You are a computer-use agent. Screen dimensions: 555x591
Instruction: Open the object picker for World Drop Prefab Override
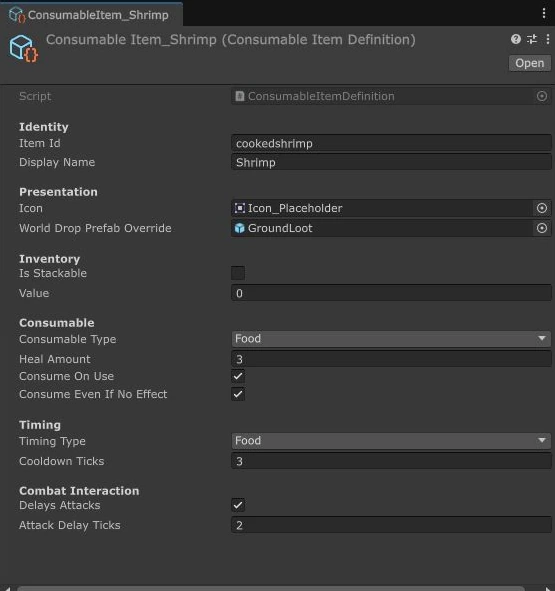point(542,228)
